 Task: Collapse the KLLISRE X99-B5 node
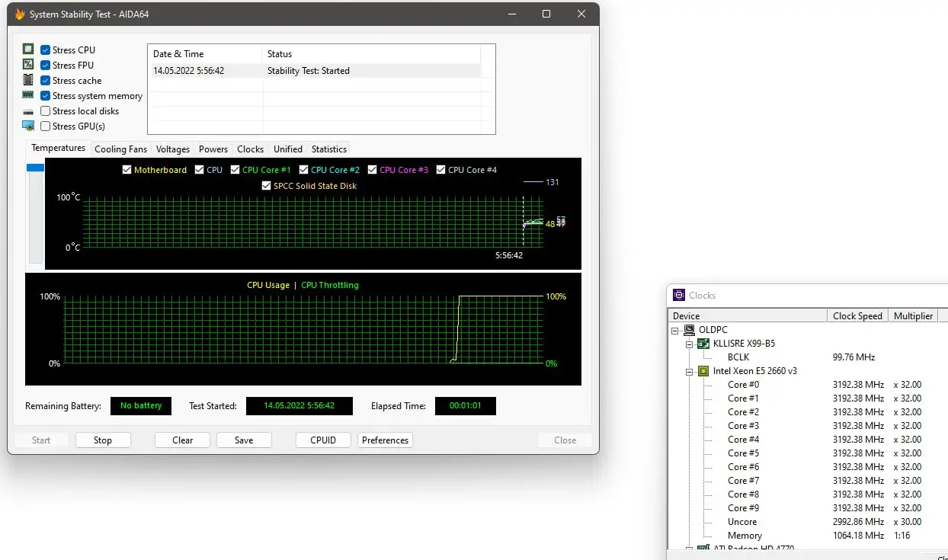[690, 344]
